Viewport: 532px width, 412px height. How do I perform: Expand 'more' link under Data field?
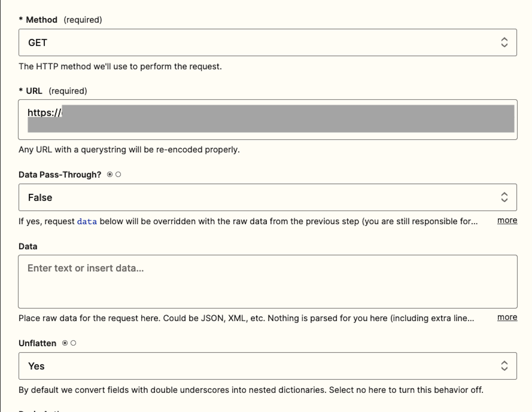pos(507,317)
